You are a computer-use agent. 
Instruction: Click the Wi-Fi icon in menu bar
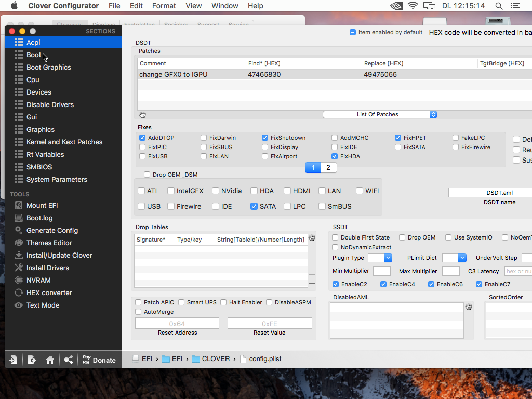coord(413,6)
